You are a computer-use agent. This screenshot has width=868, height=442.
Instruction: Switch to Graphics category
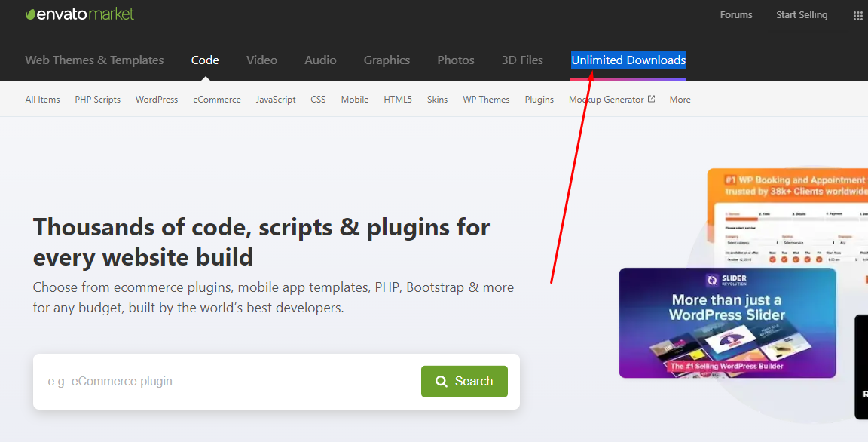click(x=387, y=60)
